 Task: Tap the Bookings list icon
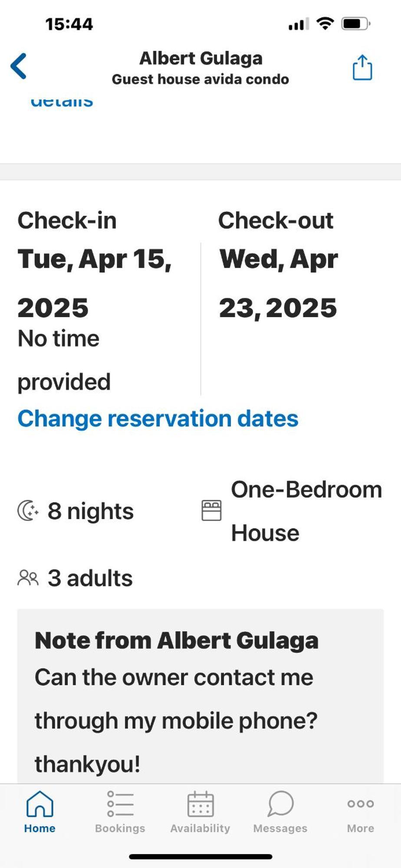[120, 804]
